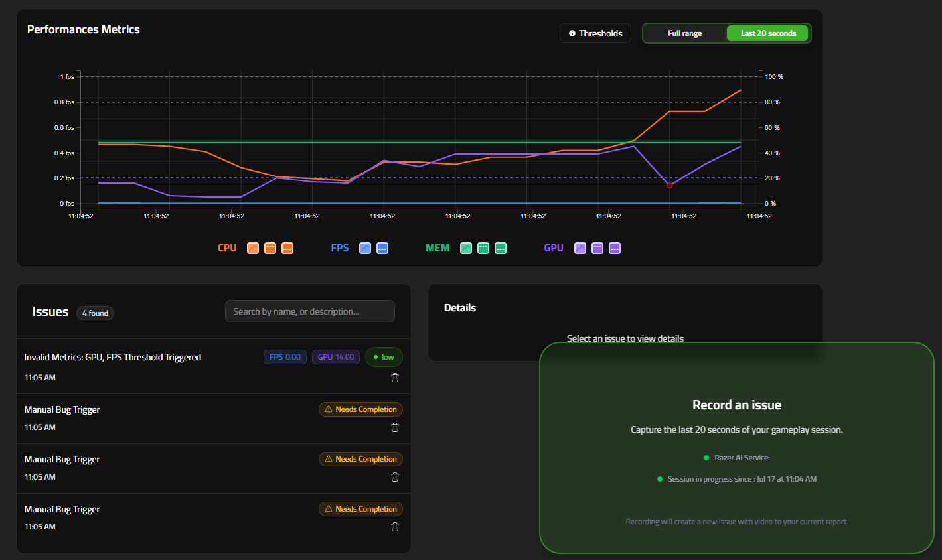This screenshot has height=560, width=942.
Task: Toggle the FPS lower threshold line icon
Action: coord(382,248)
